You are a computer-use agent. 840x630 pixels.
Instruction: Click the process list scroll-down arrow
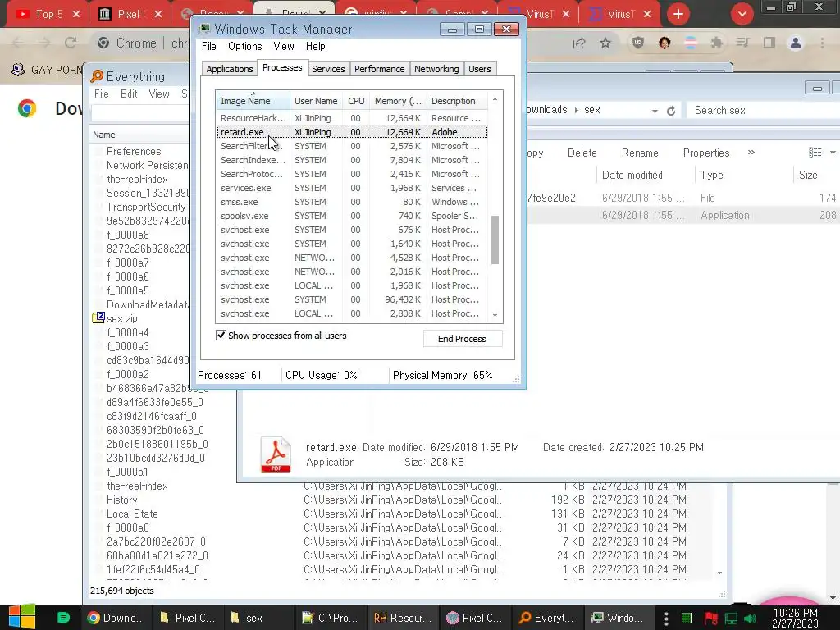[495, 315]
